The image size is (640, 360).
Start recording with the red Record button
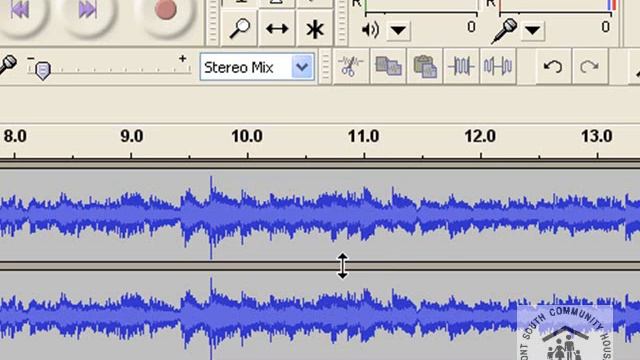[x=165, y=11]
